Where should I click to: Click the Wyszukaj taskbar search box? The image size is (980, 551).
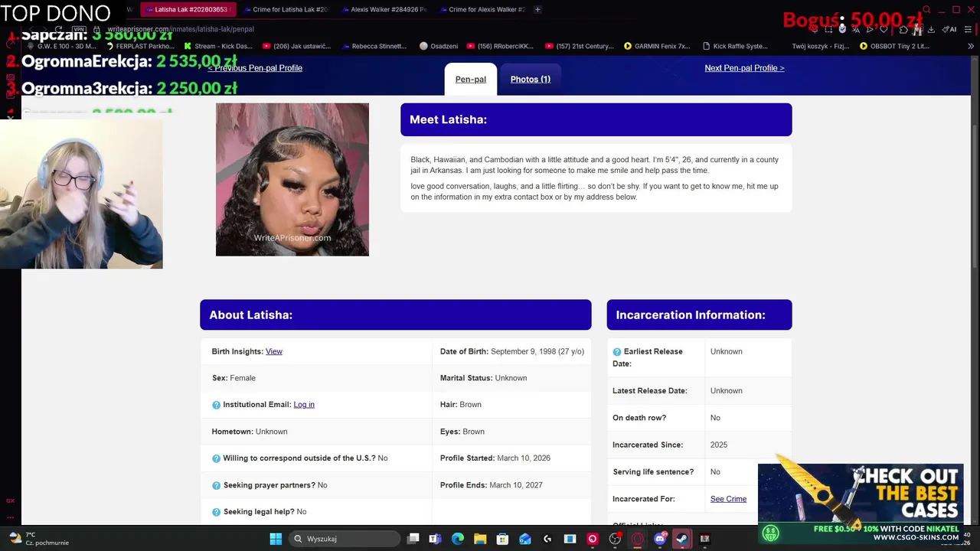(345, 539)
